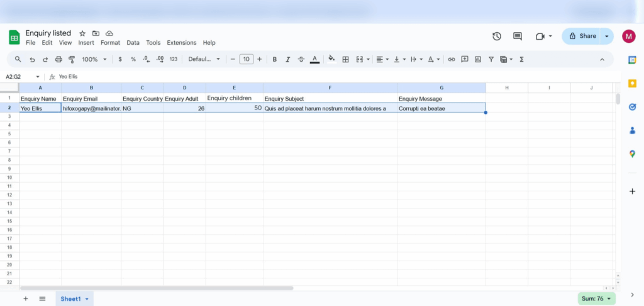Open the text color picker

[314, 59]
